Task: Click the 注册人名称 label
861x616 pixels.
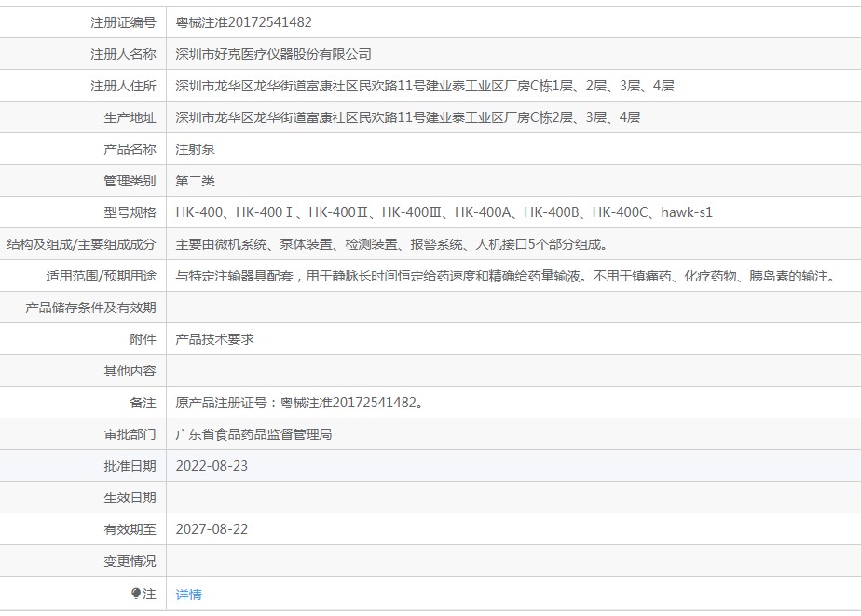Action: (123, 54)
